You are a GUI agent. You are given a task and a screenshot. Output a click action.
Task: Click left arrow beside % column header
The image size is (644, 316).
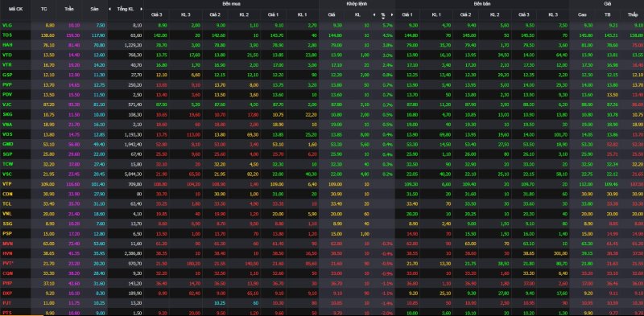point(374,14)
